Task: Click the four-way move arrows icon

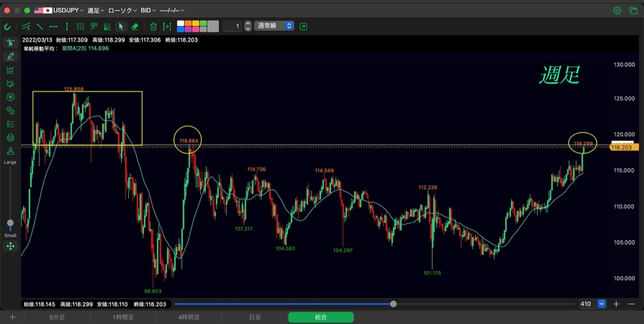Action: (x=10, y=246)
